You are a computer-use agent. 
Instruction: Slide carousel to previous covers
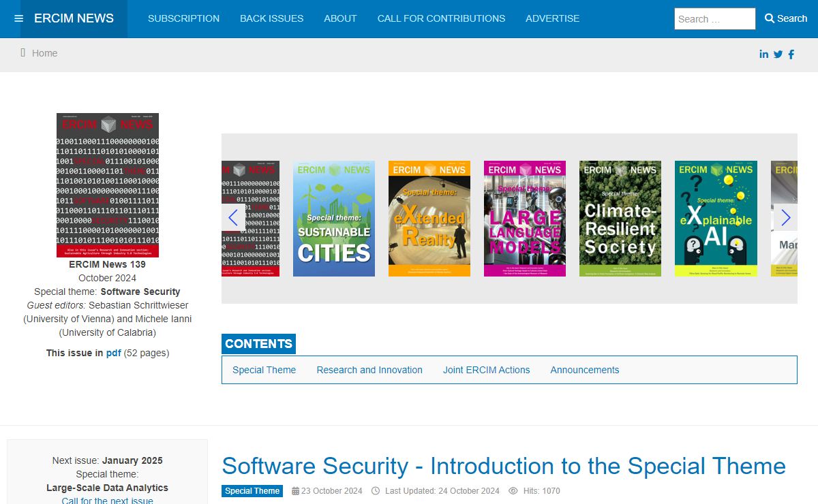tap(233, 218)
